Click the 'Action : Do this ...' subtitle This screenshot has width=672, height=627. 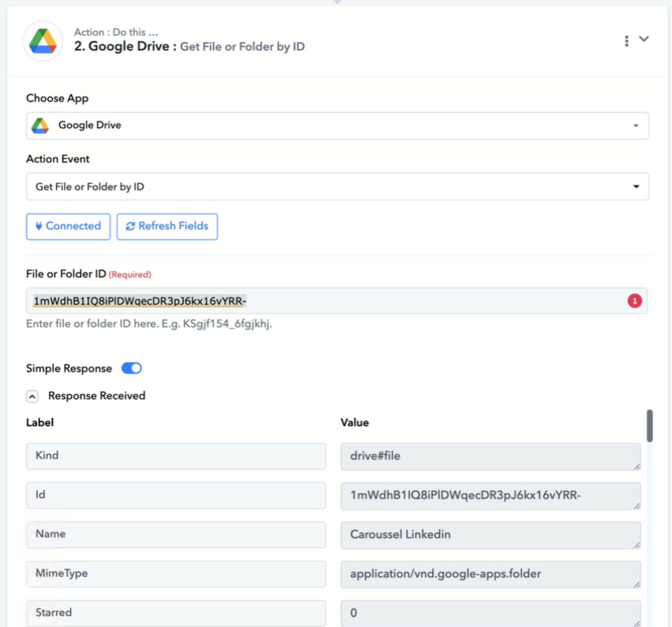point(116,32)
